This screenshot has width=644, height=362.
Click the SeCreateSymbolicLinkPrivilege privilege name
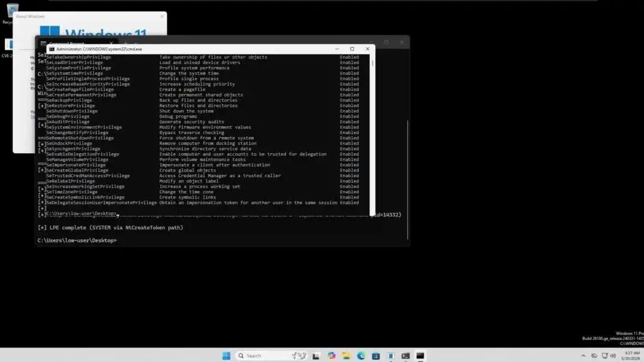pyautogui.click(x=85, y=197)
